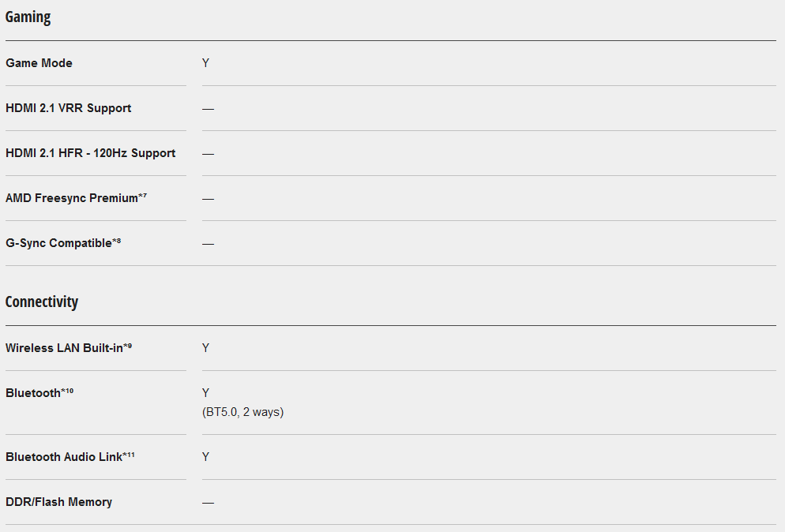Viewport: 785px width, 532px height.
Task: Click the Gaming section heading
Action: (28, 17)
